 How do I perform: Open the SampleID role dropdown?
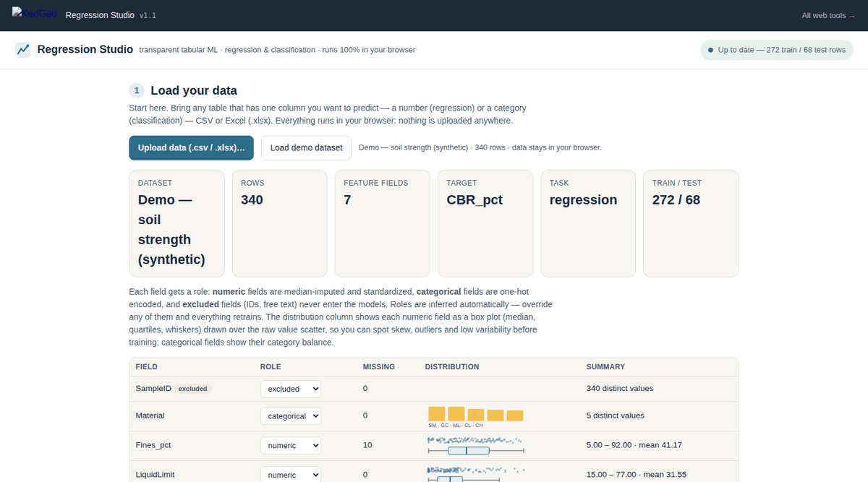[291, 389]
